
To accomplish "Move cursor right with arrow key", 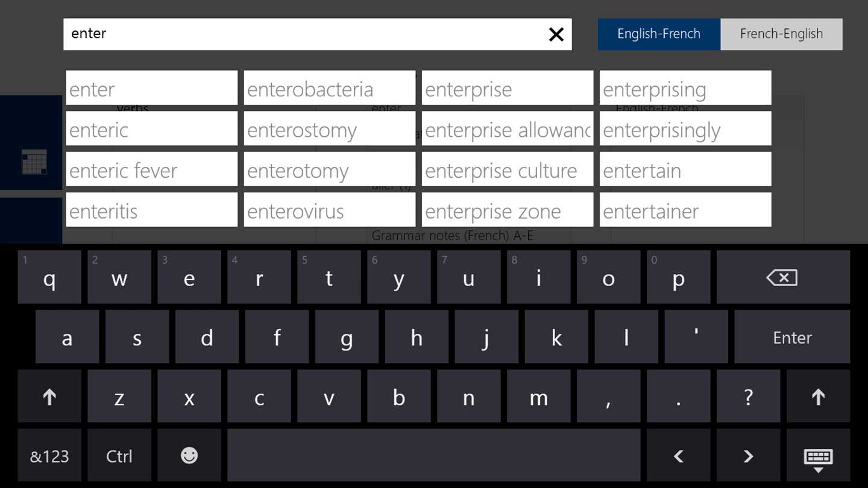I will [x=748, y=455].
